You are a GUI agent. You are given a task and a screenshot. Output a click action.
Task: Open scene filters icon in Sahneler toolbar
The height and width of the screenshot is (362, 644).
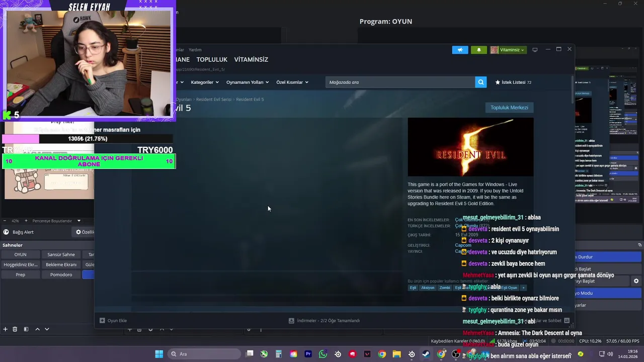pos(26,329)
